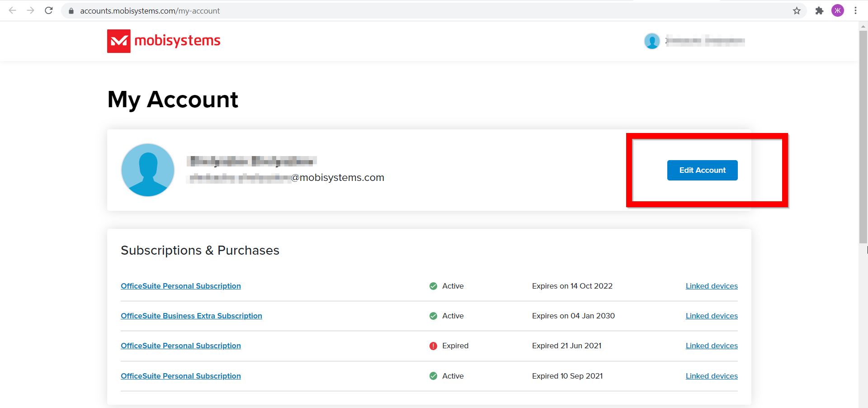Open the OfficeSuite Personal Subscription expired 10 Sep 2021
The height and width of the screenshot is (408, 868).
coord(181,376)
